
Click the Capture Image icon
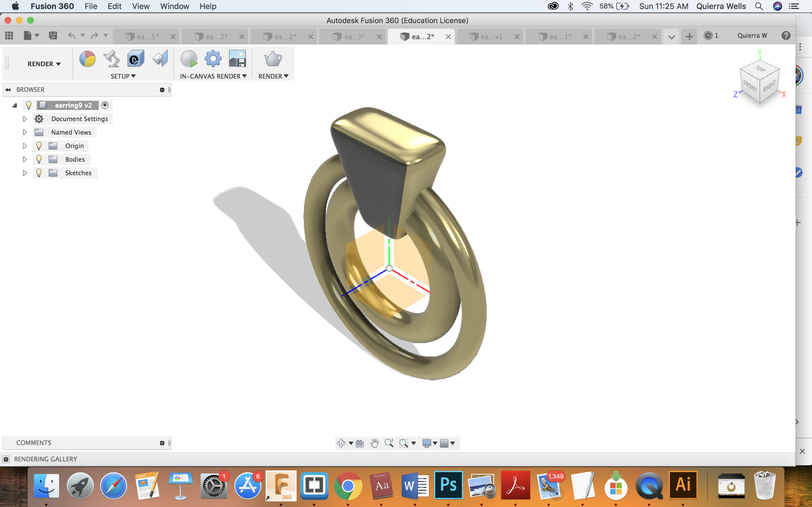point(237,59)
